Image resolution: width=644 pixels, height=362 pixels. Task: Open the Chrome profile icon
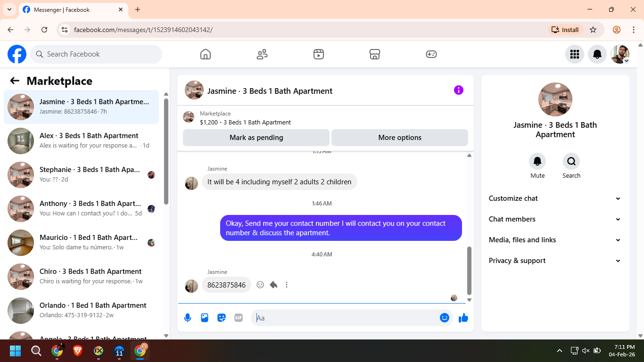click(617, 30)
